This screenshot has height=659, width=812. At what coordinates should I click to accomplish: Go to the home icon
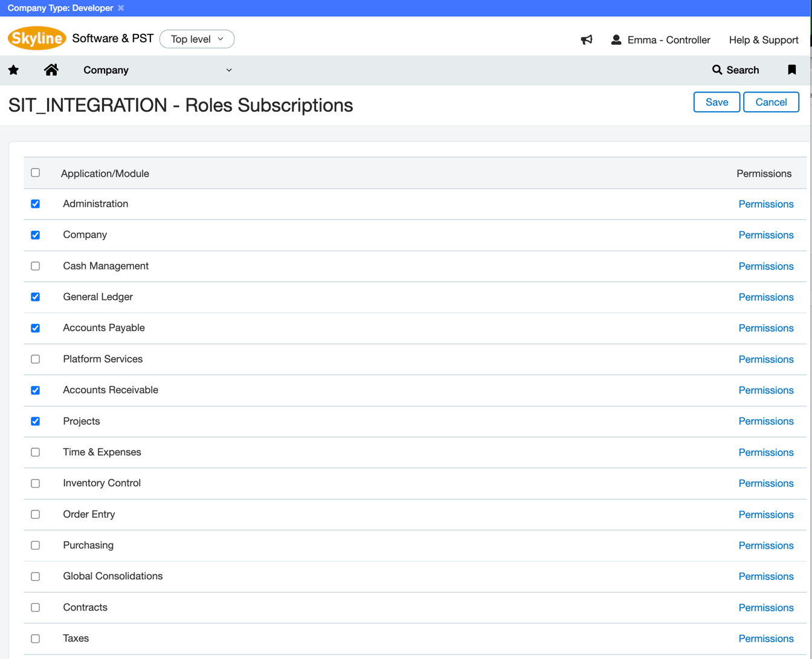click(51, 70)
